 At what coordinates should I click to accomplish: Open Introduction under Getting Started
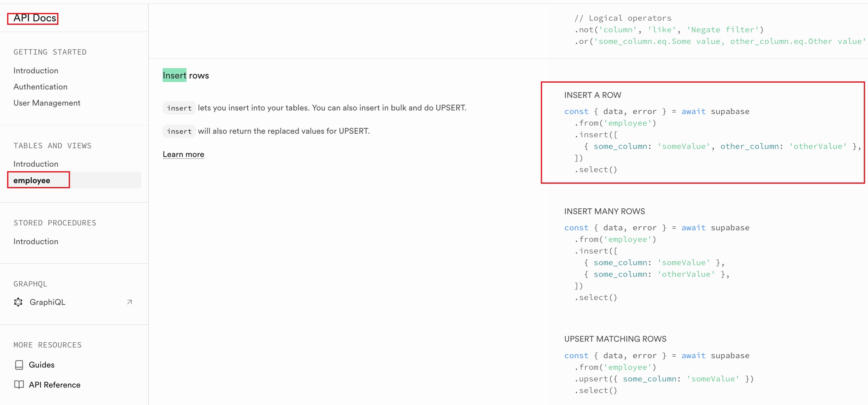(36, 70)
